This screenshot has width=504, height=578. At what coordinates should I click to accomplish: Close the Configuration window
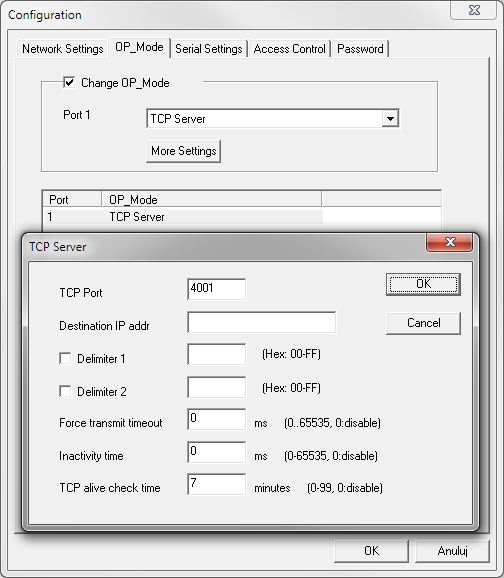[x=474, y=10]
